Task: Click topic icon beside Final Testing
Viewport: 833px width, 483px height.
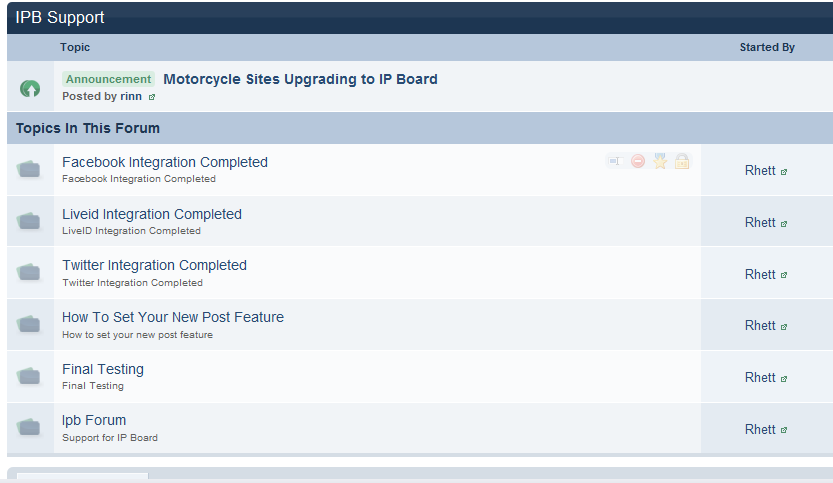Action: (x=29, y=377)
